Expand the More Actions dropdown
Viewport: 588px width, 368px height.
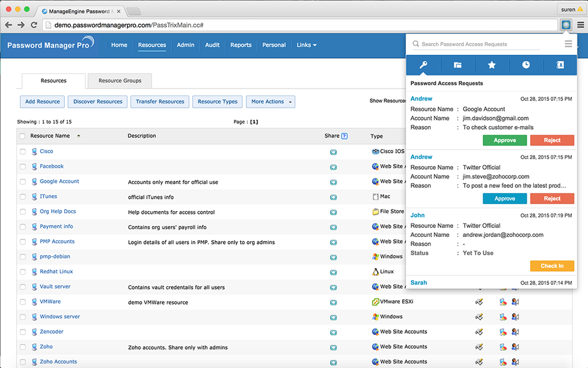point(271,102)
